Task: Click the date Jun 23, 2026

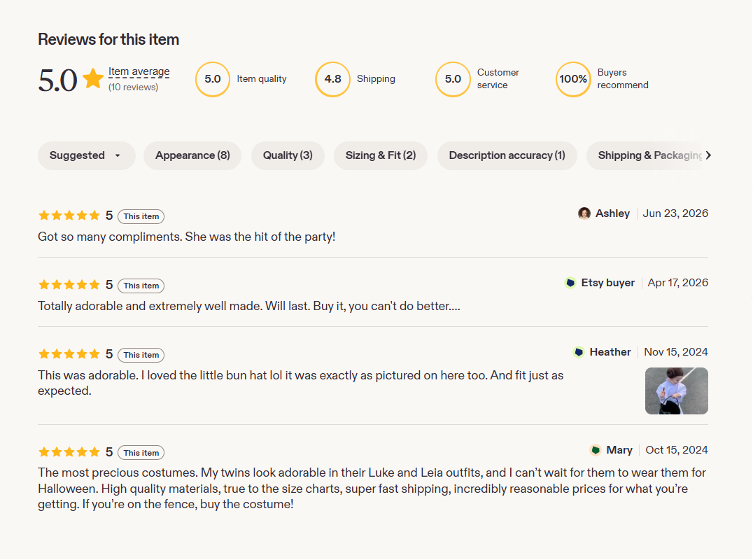Action: (675, 213)
